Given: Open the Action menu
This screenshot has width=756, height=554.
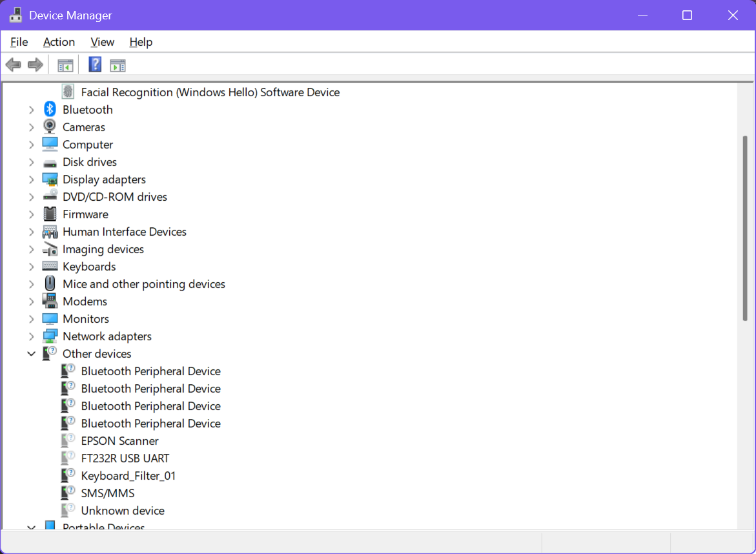Looking at the screenshot, I should 59,42.
